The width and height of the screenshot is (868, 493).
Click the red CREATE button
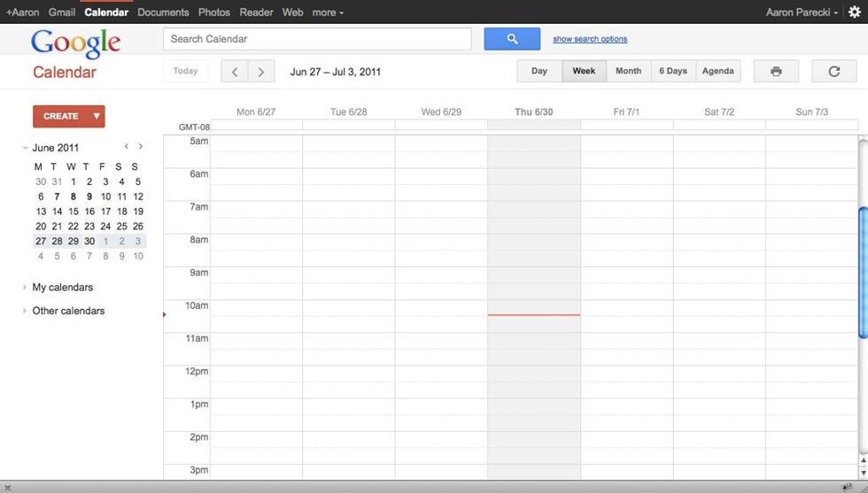pyautogui.click(x=61, y=116)
